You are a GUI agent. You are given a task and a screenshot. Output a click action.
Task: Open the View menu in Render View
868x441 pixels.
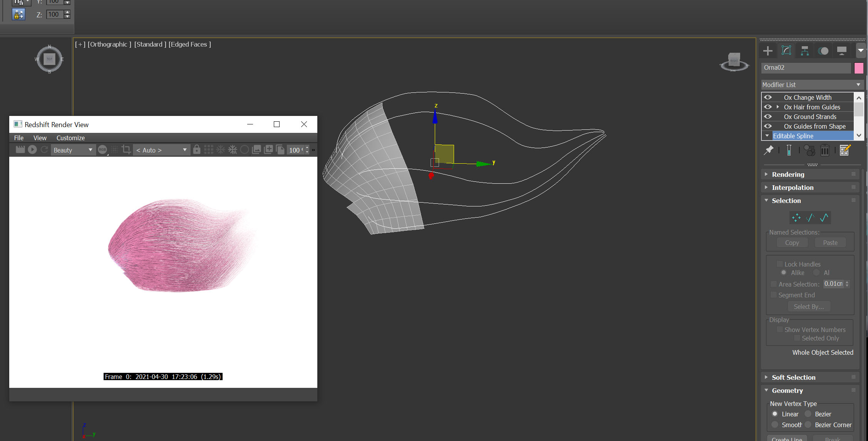[x=40, y=138]
